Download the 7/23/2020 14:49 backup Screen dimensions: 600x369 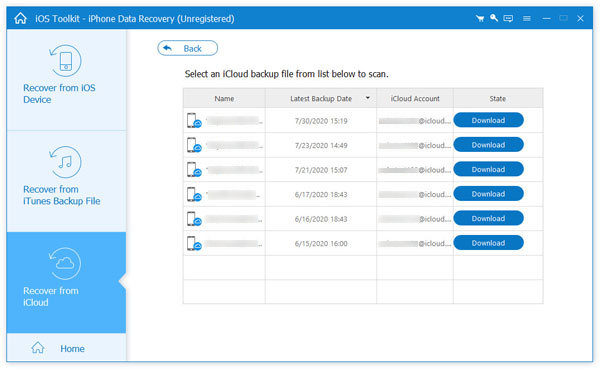coord(488,145)
